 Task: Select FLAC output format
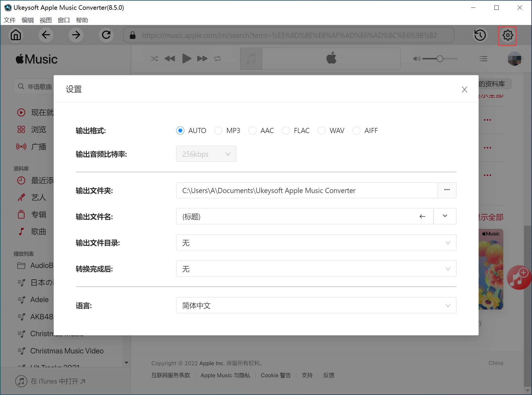pos(296,131)
